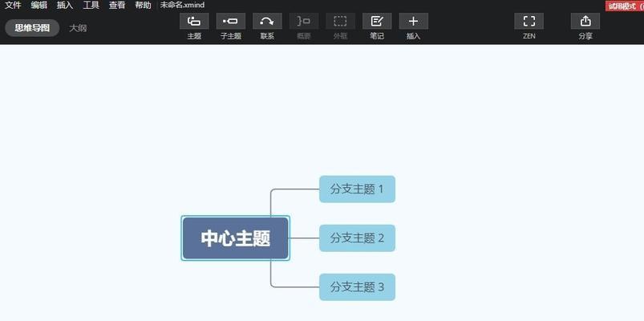Click the 试用模式 trial badge
The image size is (644, 321).
point(624,6)
